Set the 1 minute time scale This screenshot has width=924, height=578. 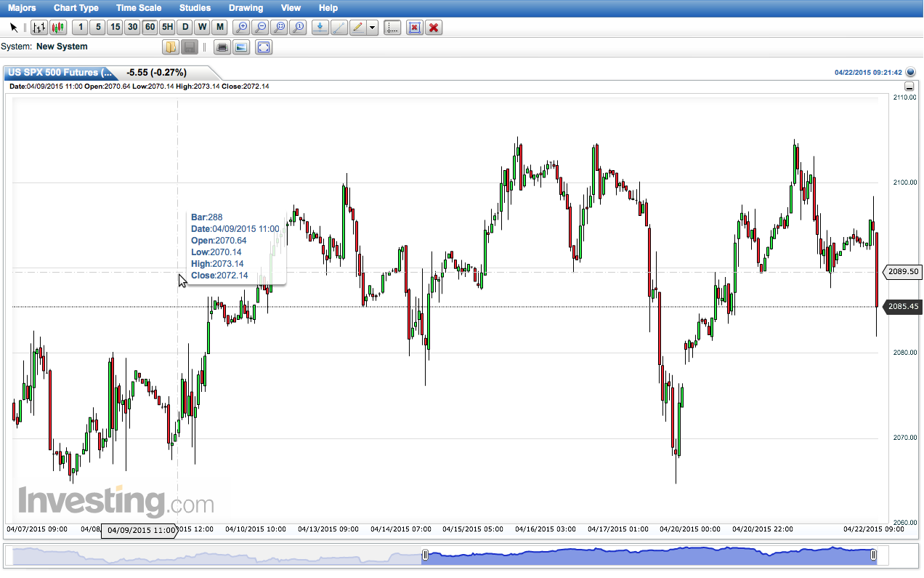click(80, 28)
